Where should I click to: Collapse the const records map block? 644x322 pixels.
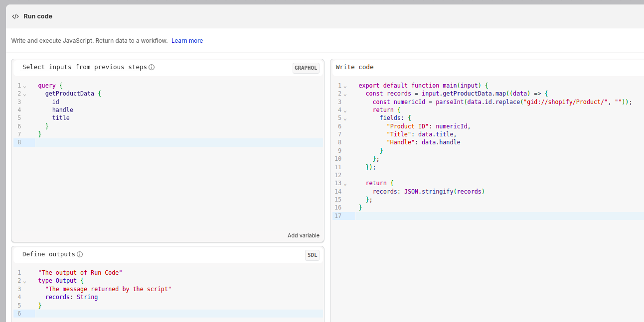(344, 94)
